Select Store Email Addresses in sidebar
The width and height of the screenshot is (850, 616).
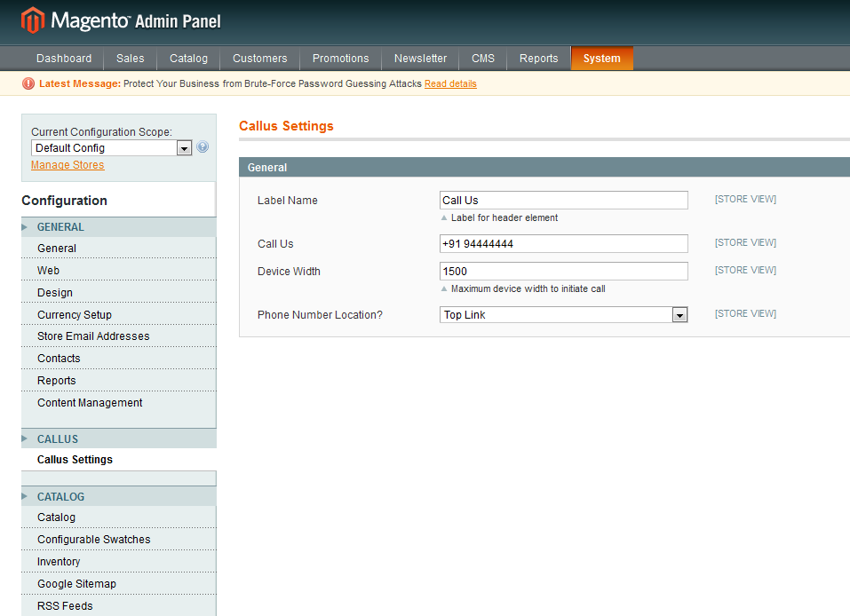[93, 336]
